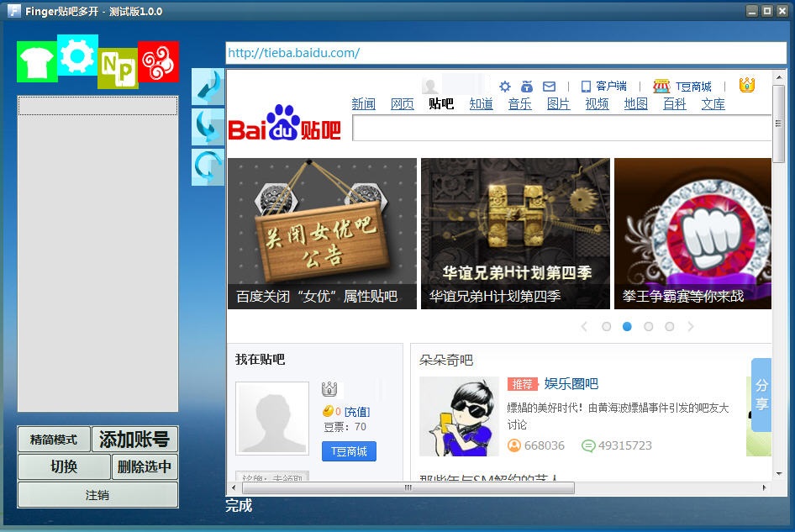The image size is (795, 532).
Task: Click the 切换 button
Action: point(64,466)
